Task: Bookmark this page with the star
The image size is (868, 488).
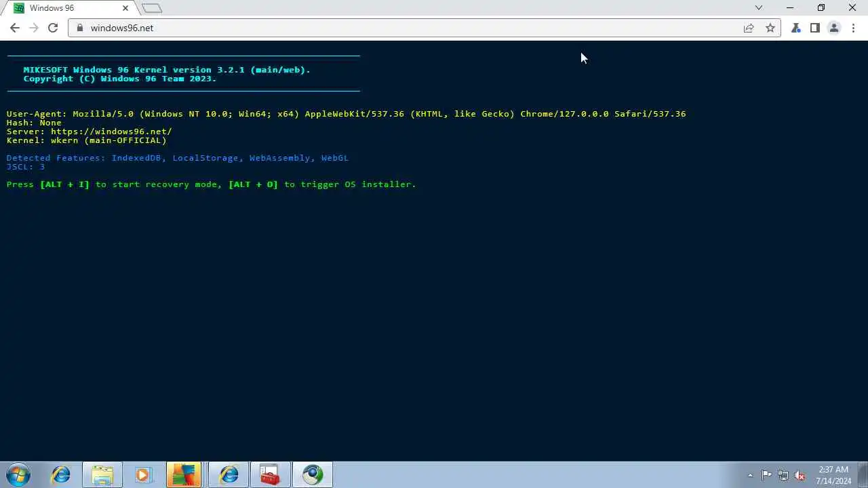Action: [x=770, y=28]
